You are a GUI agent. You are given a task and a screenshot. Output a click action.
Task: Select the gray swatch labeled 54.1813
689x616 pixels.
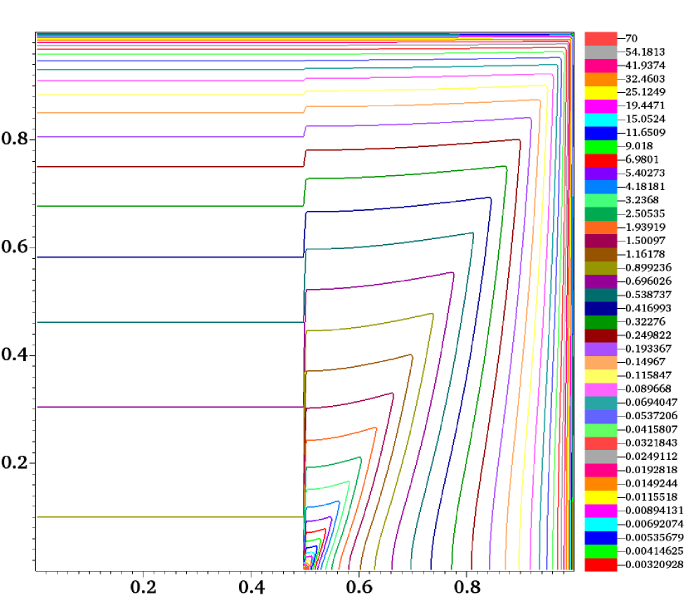(601, 52)
